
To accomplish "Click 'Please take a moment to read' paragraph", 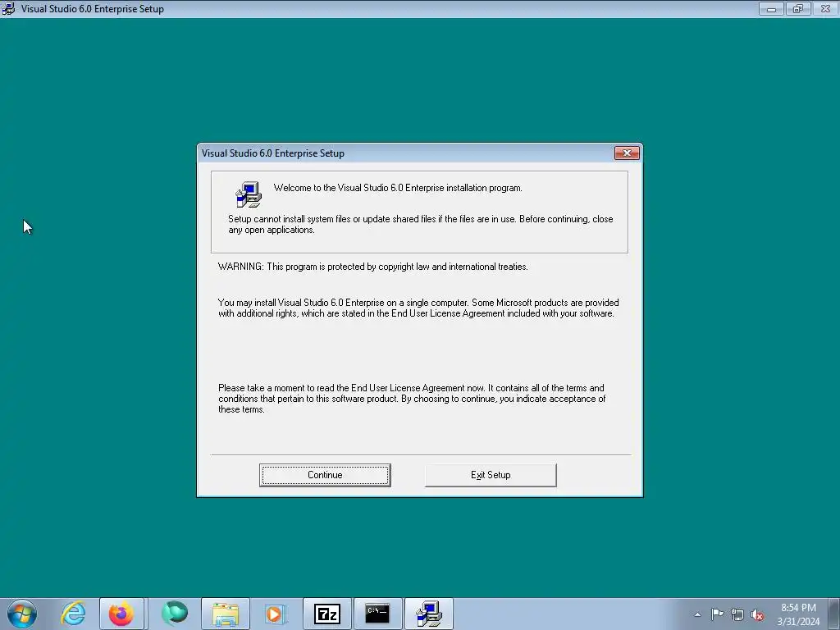I will tap(412, 399).
